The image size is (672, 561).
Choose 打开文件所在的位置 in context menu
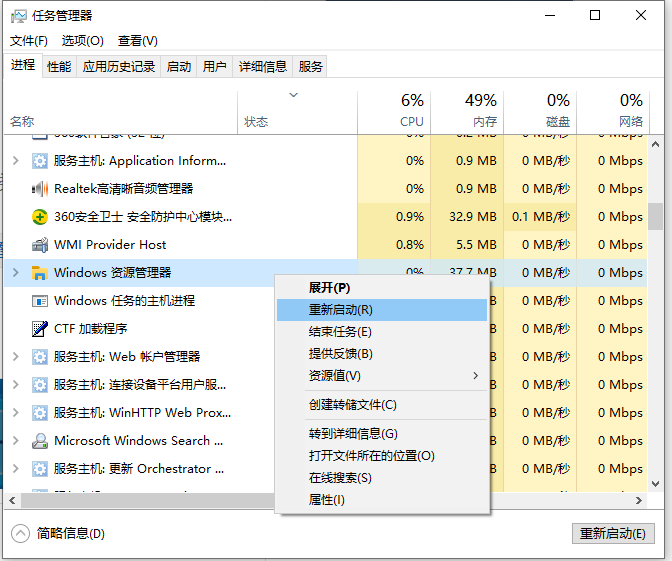click(371, 456)
